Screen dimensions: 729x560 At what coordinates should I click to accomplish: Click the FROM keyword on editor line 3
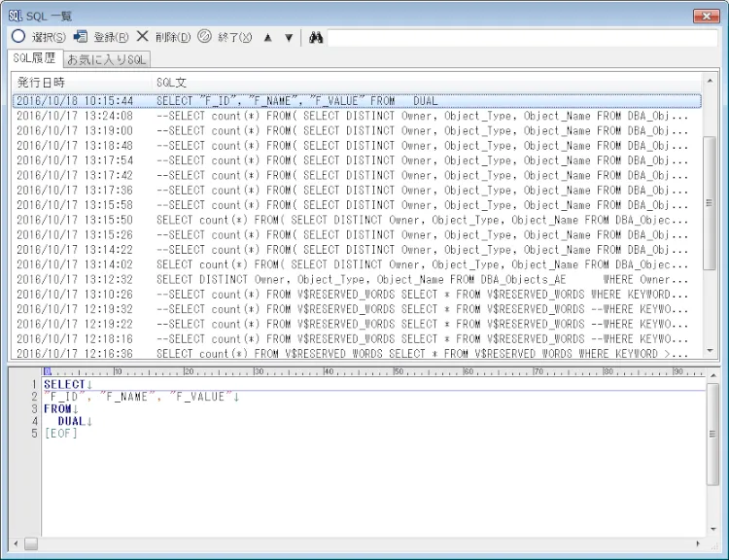[x=57, y=409]
